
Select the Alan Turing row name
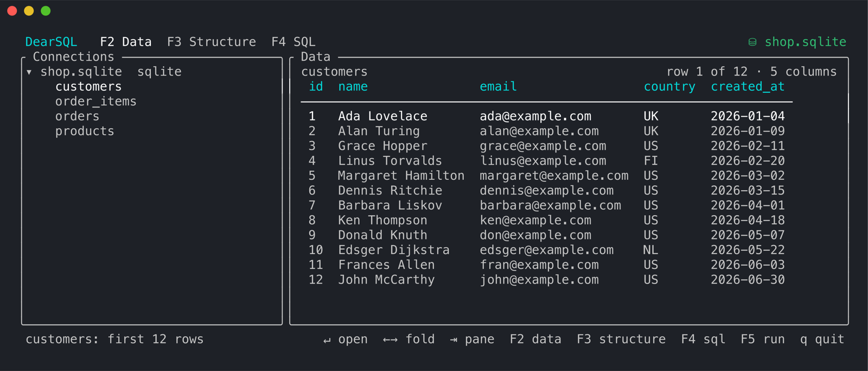pos(379,131)
